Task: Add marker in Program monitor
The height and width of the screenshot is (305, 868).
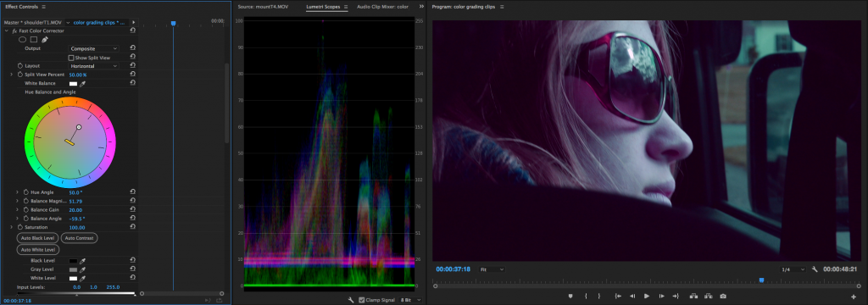Action: click(570, 297)
